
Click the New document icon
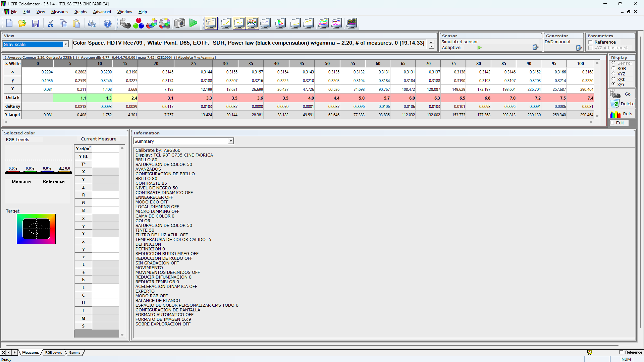tap(9, 23)
